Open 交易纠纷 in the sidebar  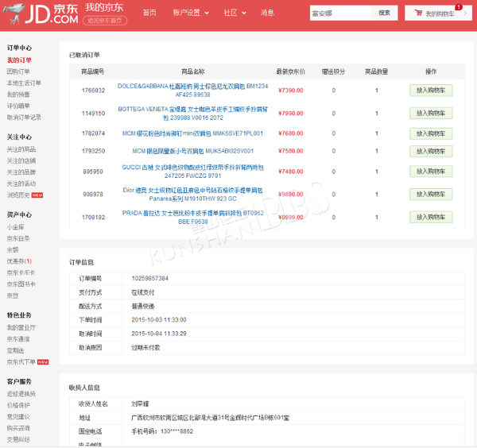pyautogui.click(x=18, y=439)
